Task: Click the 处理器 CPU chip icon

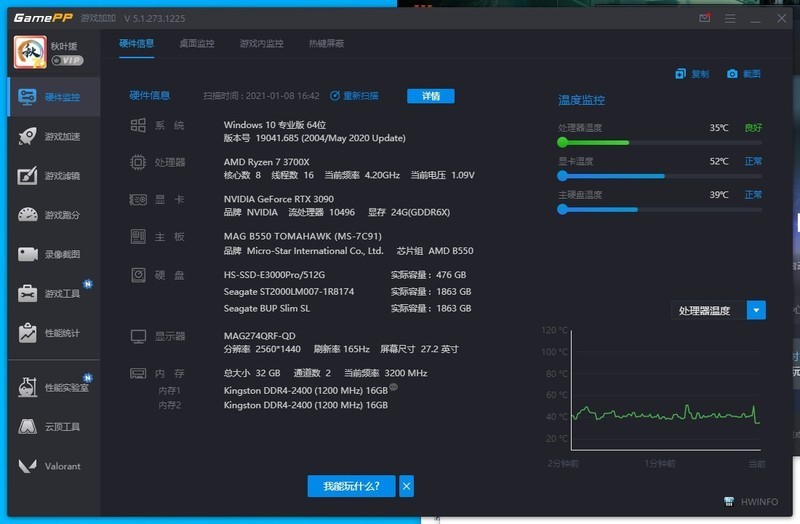Action: (x=138, y=162)
